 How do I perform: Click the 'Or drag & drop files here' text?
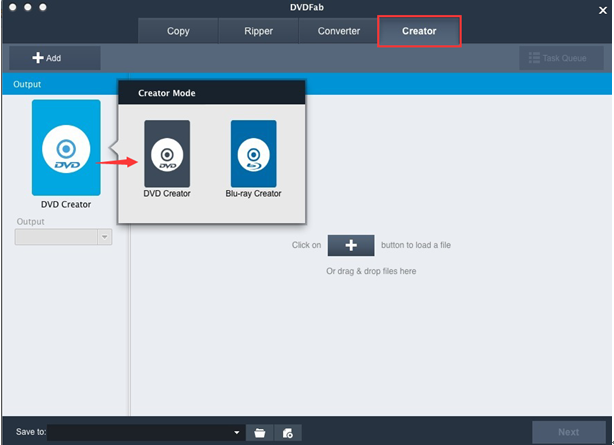point(371,271)
